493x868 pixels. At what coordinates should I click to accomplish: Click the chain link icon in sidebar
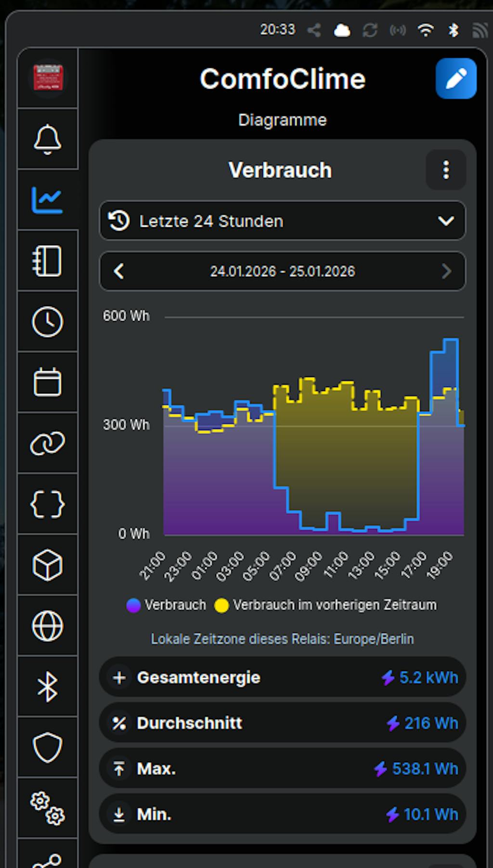47,443
